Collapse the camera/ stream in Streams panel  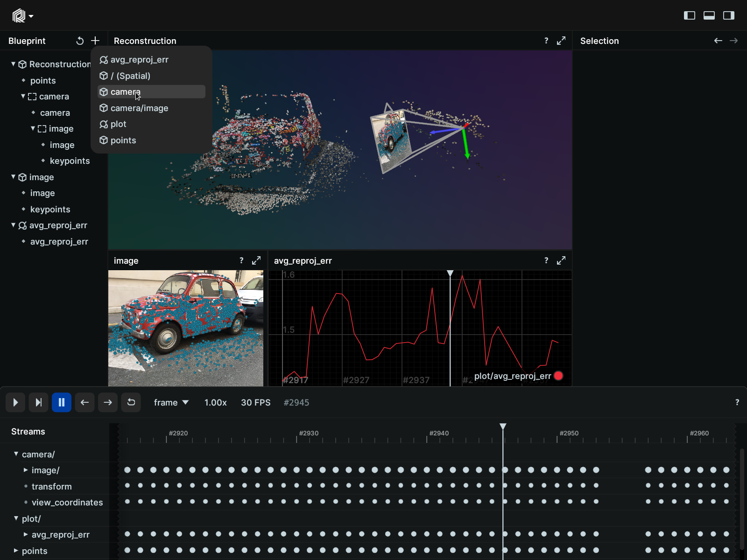coord(16,454)
